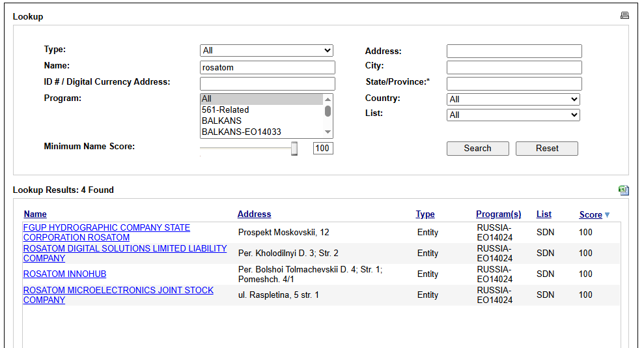This screenshot has height=348, width=644.
Task: Click score 100 in ROSATOM MICROELECTRONICS row
Action: coord(585,295)
